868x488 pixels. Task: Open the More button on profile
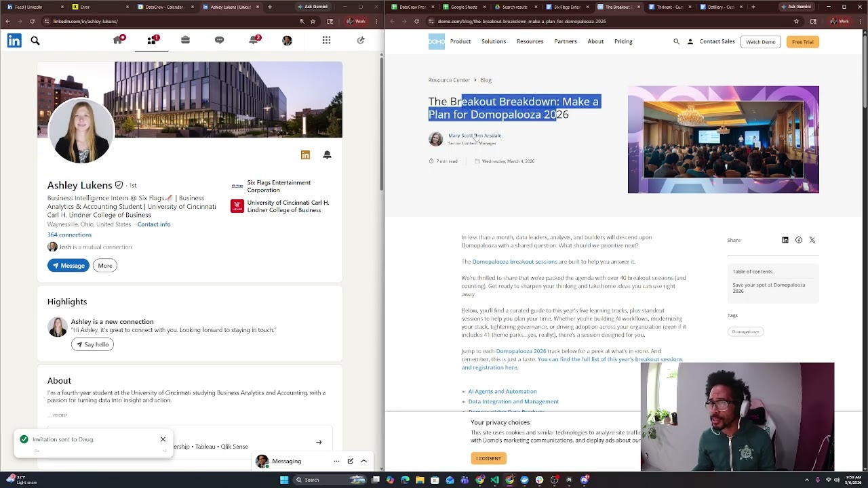[104, 266]
